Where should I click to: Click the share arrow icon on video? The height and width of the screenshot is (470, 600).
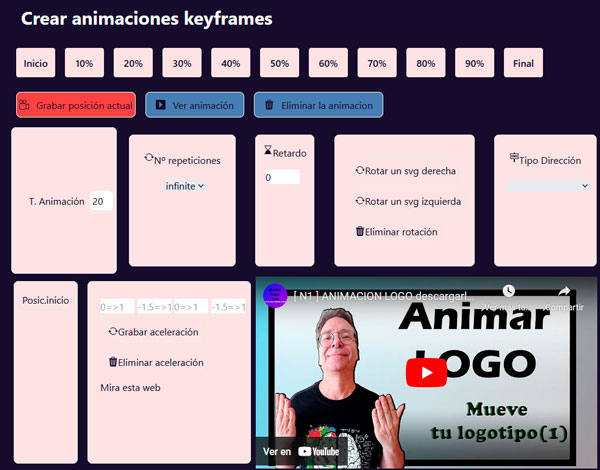click(564, 292)
